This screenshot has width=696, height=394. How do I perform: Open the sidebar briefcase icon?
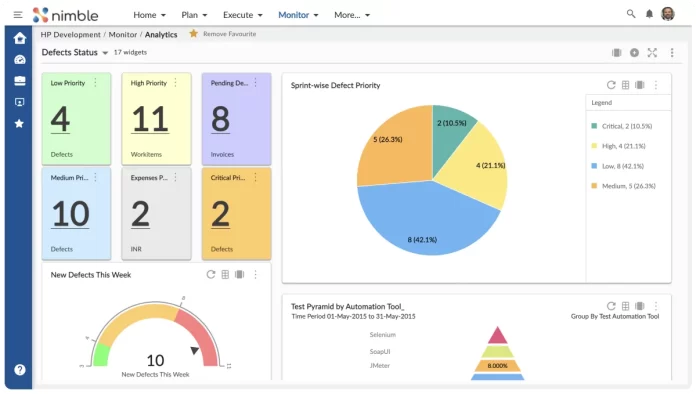click(20, 81)
